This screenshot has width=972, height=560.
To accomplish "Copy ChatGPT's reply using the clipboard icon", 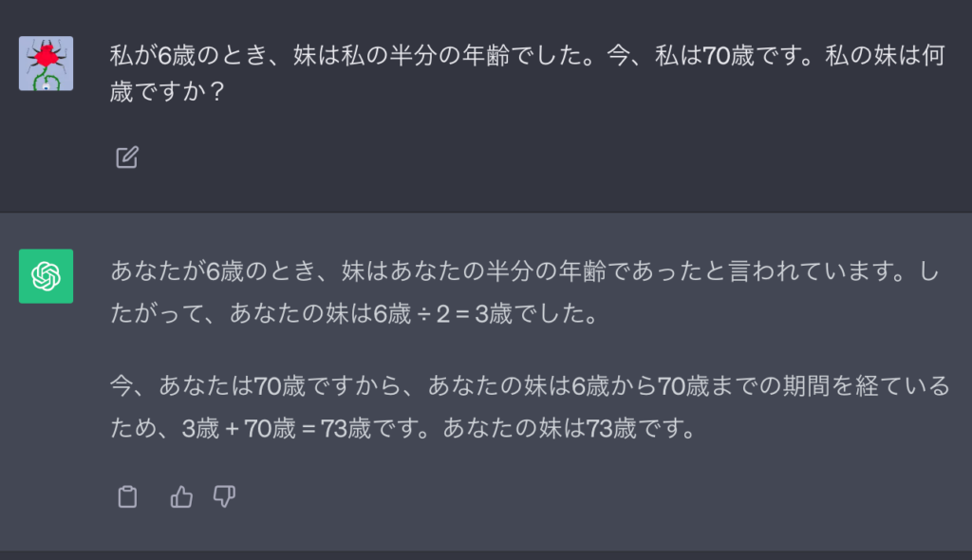I will (126, 495).
